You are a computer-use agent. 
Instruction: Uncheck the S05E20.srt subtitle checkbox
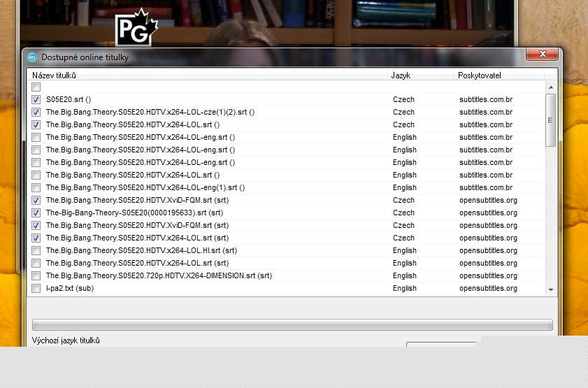click(36, 100)
